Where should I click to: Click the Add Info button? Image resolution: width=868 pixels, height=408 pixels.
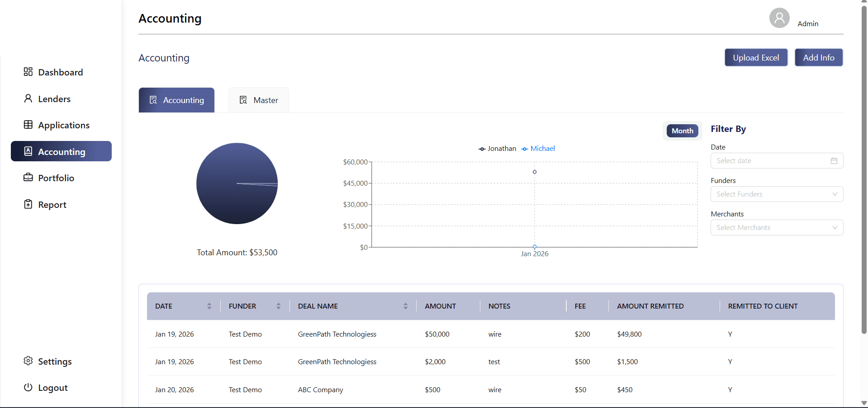click(819, 57)
